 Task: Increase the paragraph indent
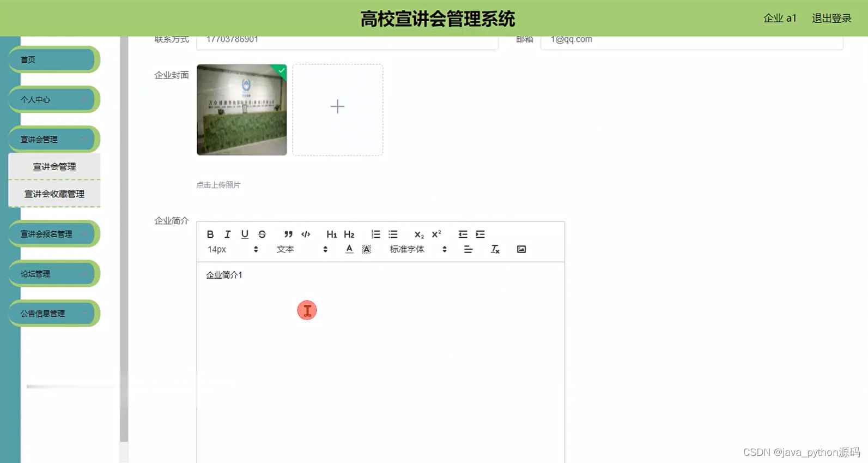[480, 234]
